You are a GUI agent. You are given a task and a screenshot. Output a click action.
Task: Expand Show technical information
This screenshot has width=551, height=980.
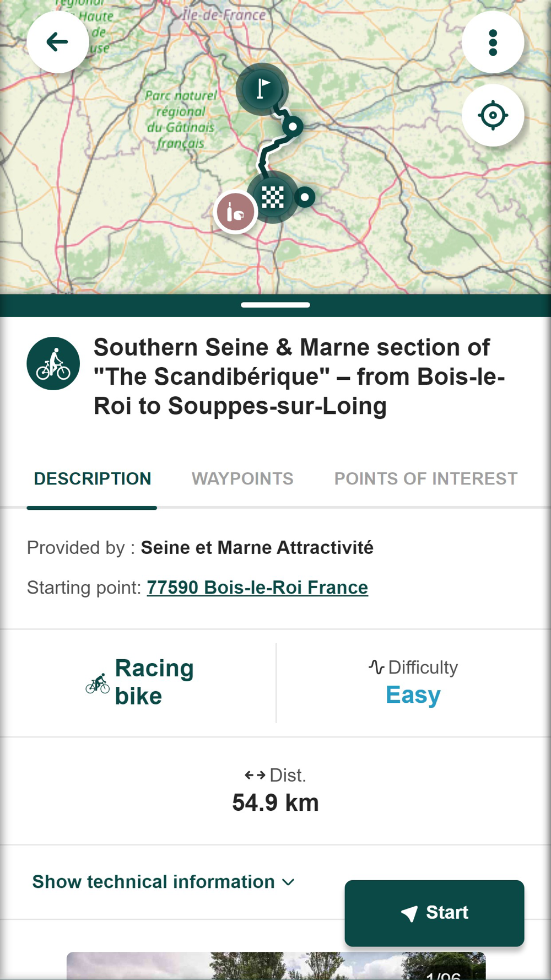pos(154,882)
